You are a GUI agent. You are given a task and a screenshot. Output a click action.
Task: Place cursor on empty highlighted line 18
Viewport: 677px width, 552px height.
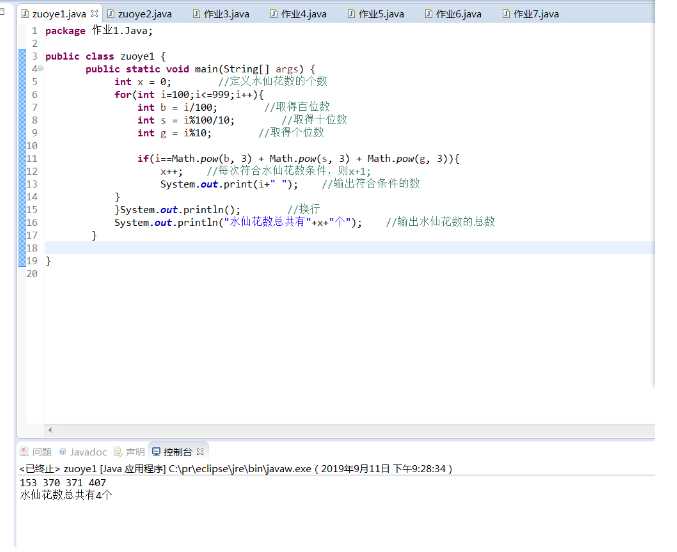tap(349, 248)
